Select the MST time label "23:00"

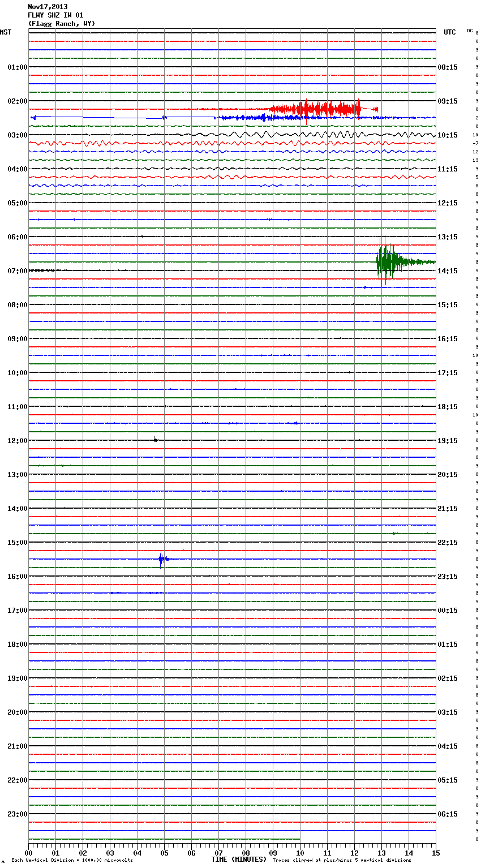pos(18,814)
